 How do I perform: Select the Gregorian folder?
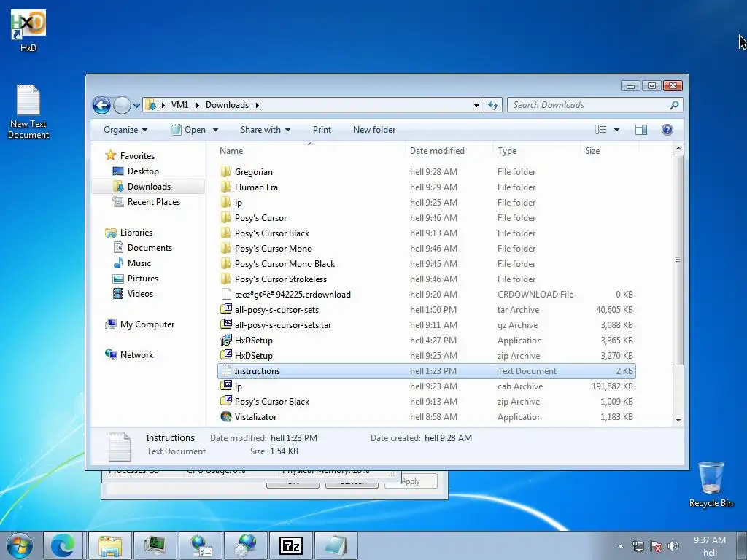[x=426, y=171]
